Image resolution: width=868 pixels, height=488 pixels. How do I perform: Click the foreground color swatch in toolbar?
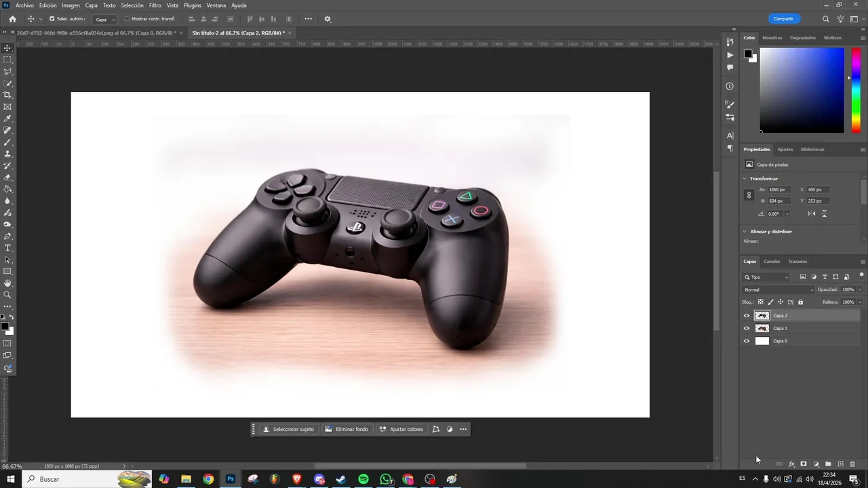pyautogui.click(x=5, y=327)
